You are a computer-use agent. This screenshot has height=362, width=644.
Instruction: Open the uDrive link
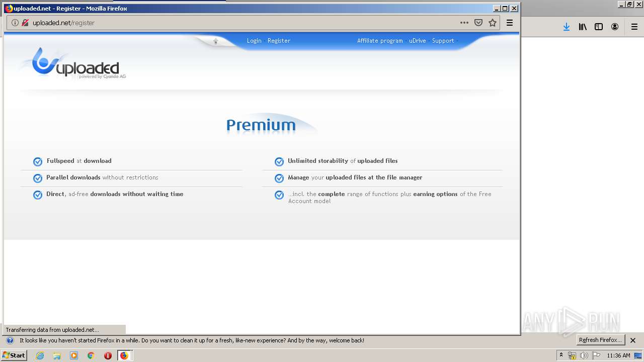[x=417, y=41]
